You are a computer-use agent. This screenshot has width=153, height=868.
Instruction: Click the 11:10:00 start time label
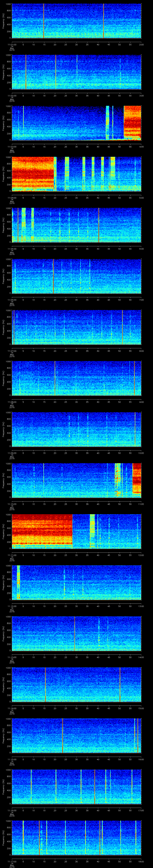12,504
